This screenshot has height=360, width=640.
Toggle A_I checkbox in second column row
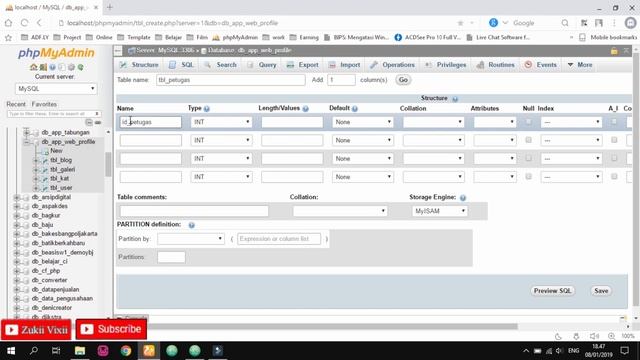click(614, 140)
